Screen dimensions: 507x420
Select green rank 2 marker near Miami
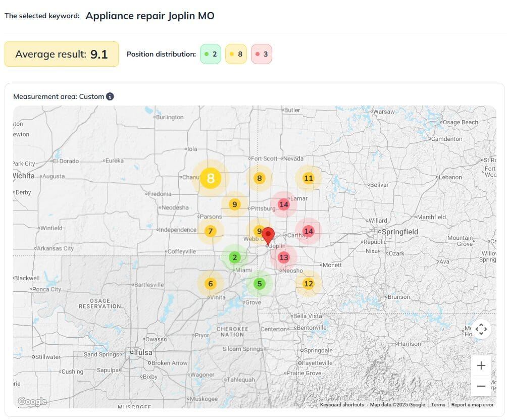click(x=234, y=257)
